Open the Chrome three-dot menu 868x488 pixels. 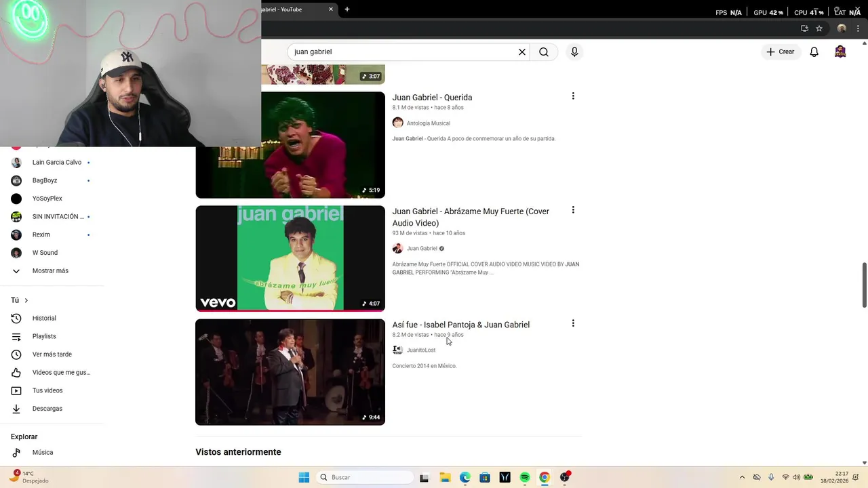pos(858,28)
